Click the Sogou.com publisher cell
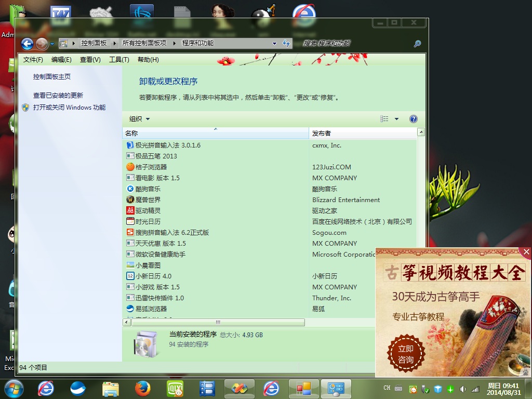 329,232
